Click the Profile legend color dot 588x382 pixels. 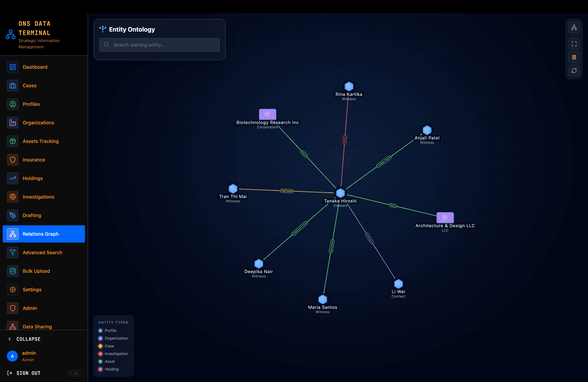point(100,330)
